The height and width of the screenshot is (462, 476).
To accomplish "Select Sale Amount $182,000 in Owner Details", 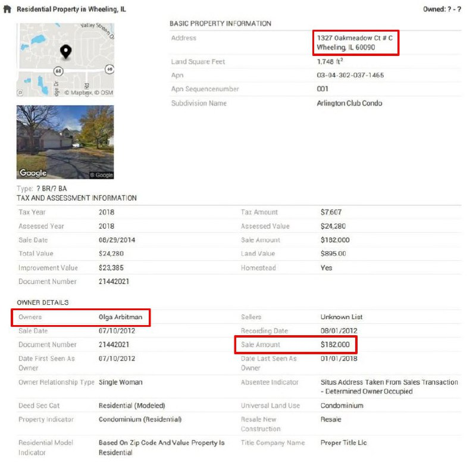I will point(335,345).
